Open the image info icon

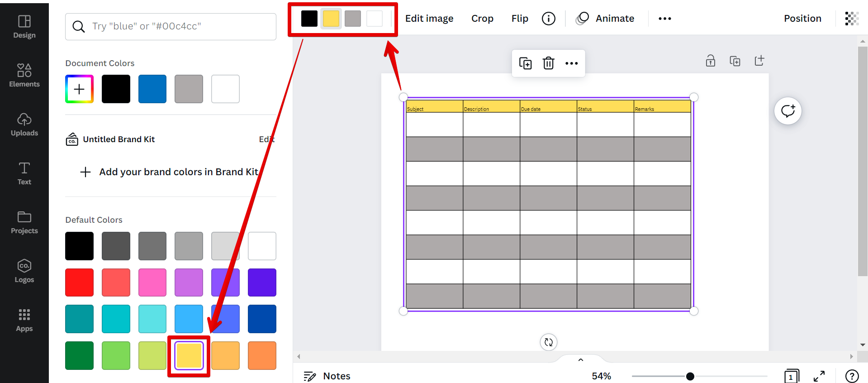click(x=548, y=19)
